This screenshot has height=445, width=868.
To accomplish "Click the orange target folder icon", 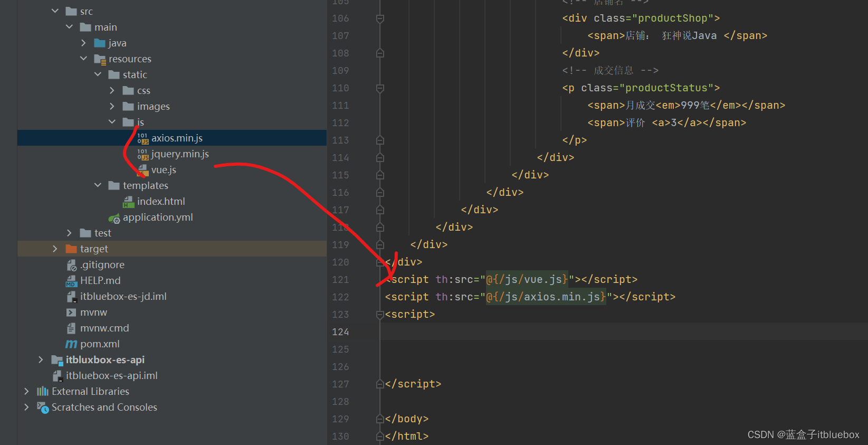I will click(71, 249).
